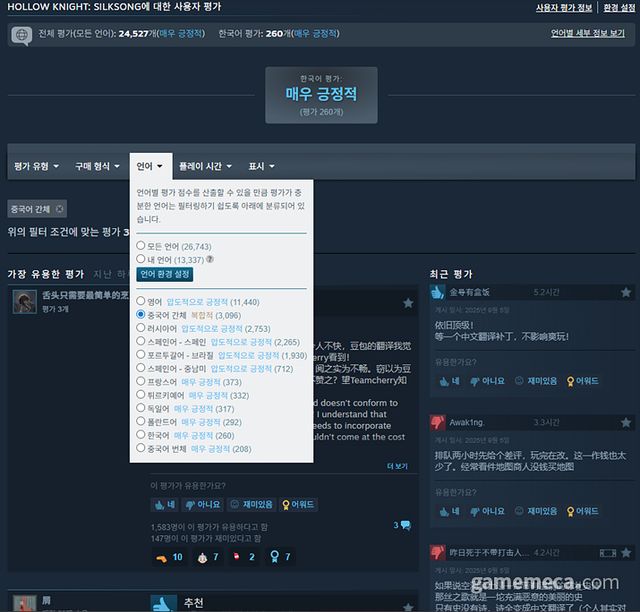Click star icon on Awak1ng review
The height and width of the screenshot is (612, 640).
tap(626, 423)
